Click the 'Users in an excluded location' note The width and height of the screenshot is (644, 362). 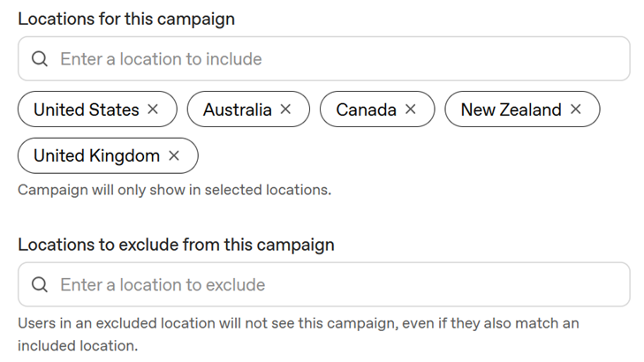coord(299,323)
